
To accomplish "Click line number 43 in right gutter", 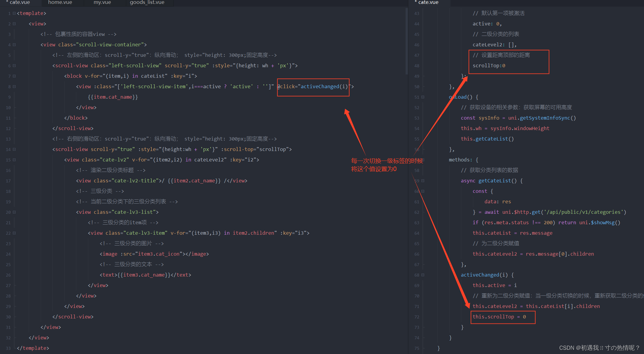I will point(417,13).
